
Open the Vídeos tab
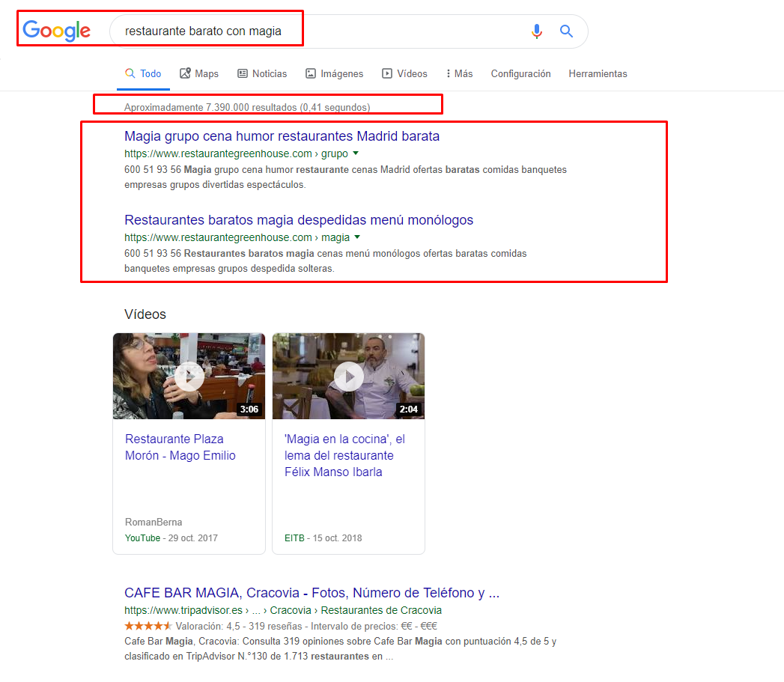[404, 73]
